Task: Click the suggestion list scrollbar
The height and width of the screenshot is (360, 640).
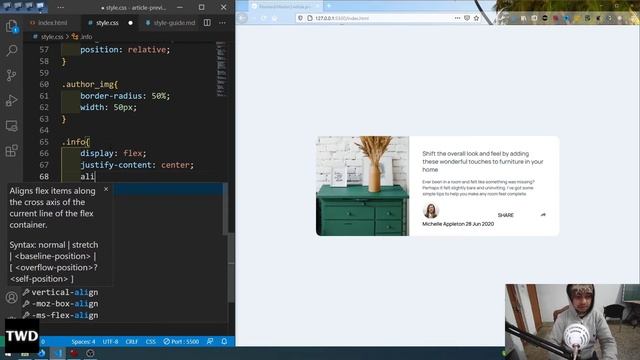Action: (x=225, y=209)
